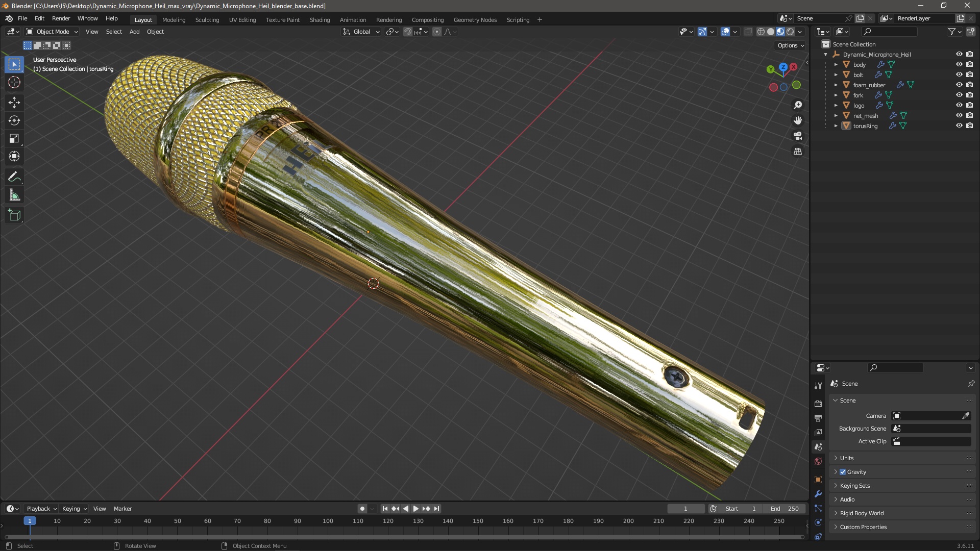Image resolution: width=980 pixels, height=551 pixels.
Task: Open the Tool properties tab
Action: [x=818, y=385]
